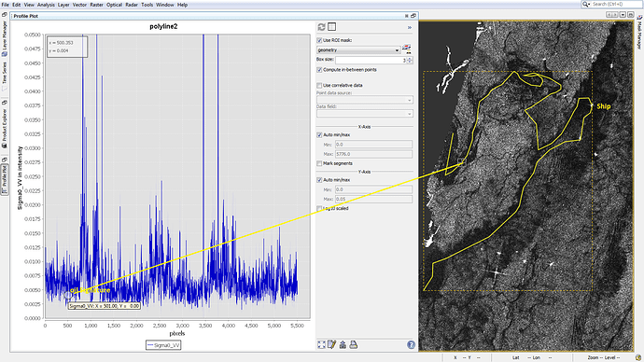The height and width of the screenshot is (362, 644).
Task: Click the zoom-all plot icon
Action: point(321,345)
